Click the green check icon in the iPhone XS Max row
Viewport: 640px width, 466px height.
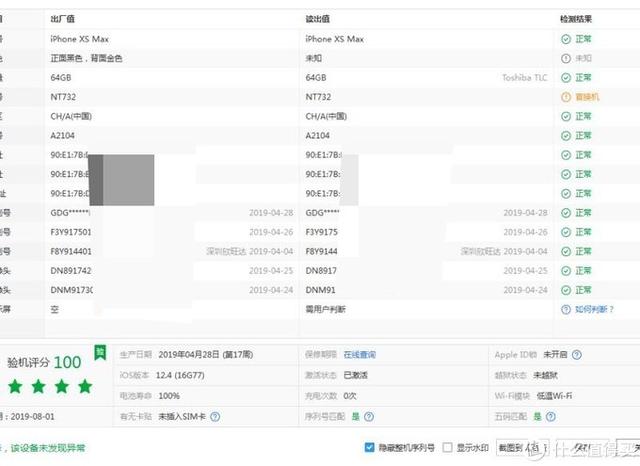[566, 39]
